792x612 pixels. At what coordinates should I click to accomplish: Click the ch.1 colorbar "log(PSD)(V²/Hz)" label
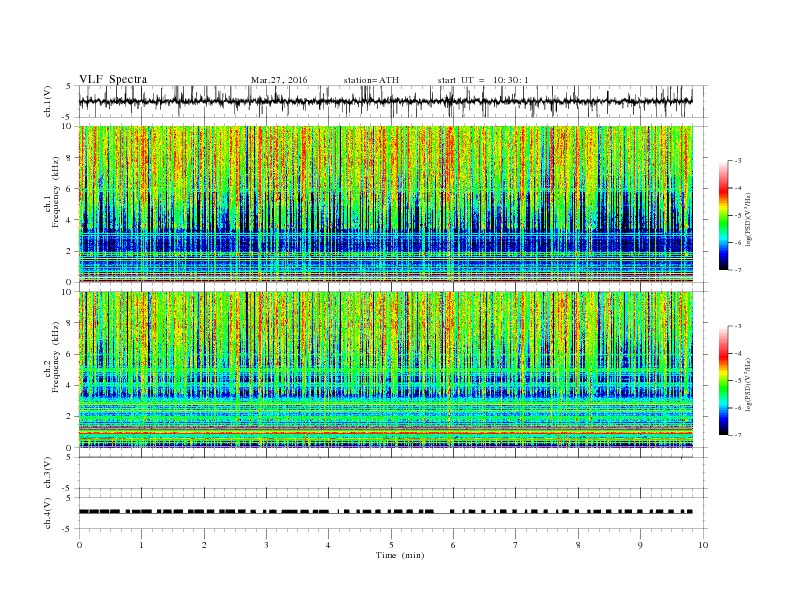point(748,219)
